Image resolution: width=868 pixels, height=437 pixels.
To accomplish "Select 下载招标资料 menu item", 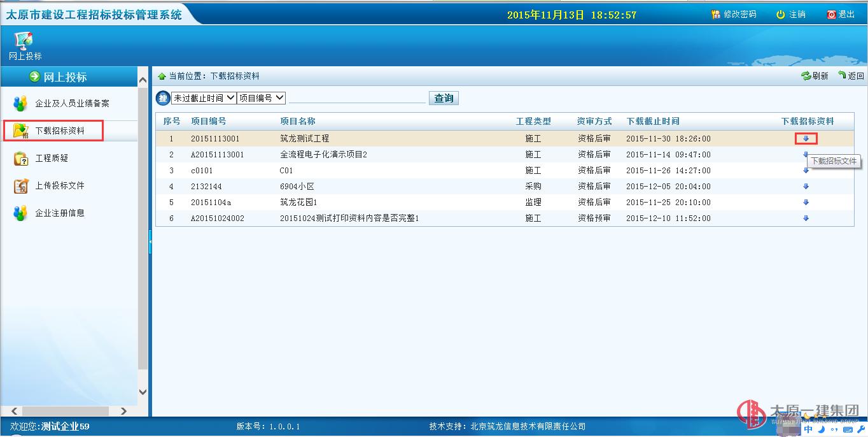I will coord(59,131).
